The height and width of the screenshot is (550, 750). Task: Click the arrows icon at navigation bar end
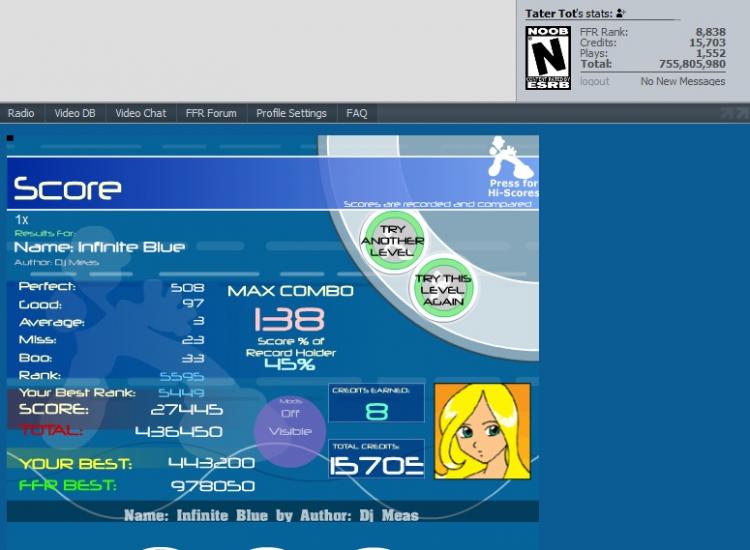(735, 113)
